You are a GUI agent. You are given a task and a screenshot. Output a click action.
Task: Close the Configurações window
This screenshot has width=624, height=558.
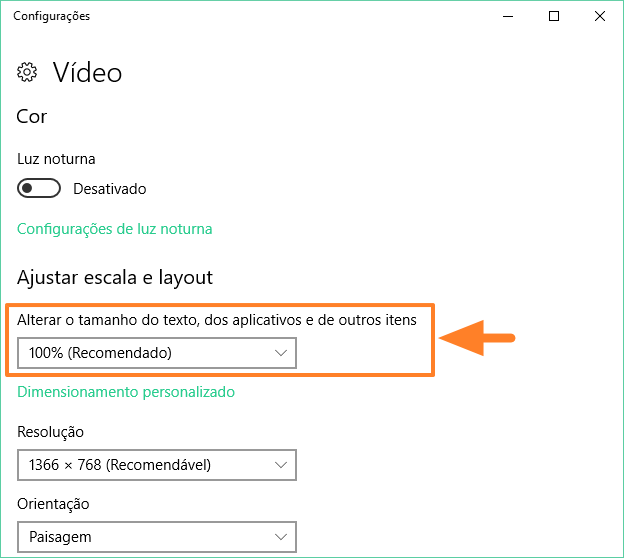(x=599, y=16)
